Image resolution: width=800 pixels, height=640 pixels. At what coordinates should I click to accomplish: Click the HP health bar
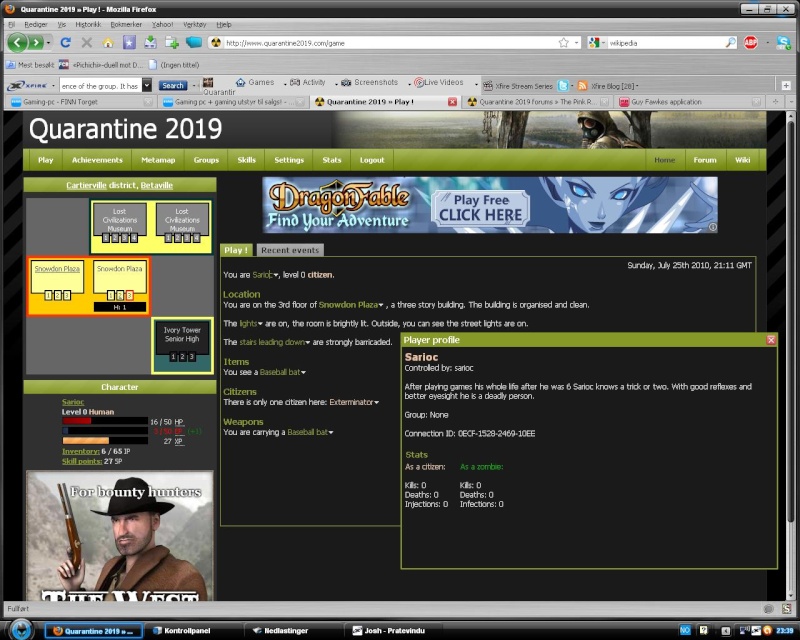[105, 422]
